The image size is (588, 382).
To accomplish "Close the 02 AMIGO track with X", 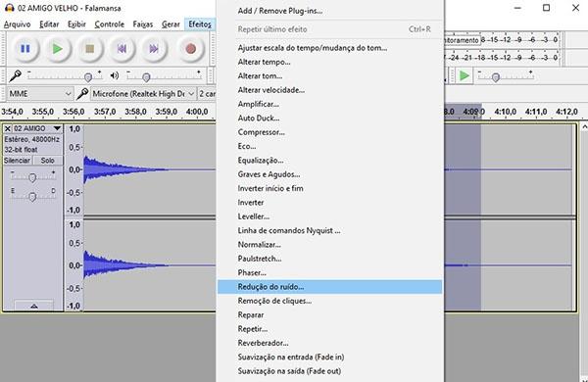I will (8, 128).
